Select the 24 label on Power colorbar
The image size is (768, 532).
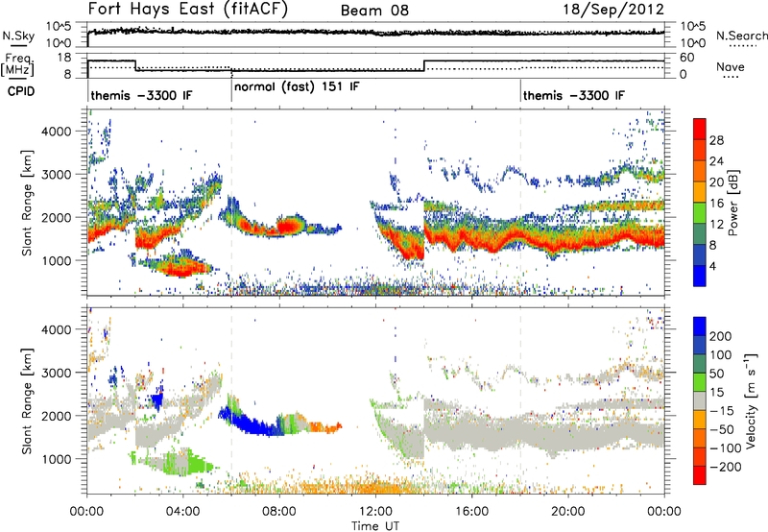716,161
